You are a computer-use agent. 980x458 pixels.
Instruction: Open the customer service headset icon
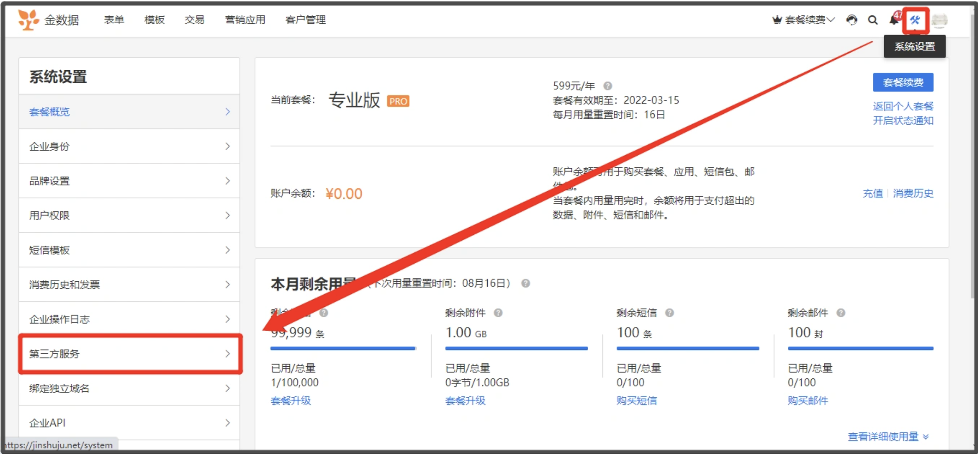[x=851, y=20]
